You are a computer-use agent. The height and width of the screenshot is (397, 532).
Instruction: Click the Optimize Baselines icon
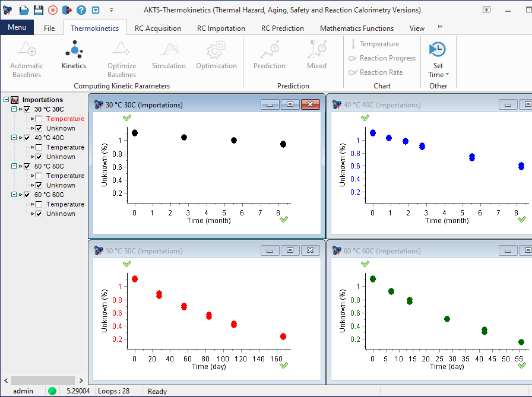pyautogui.click(x=121, y=50)
